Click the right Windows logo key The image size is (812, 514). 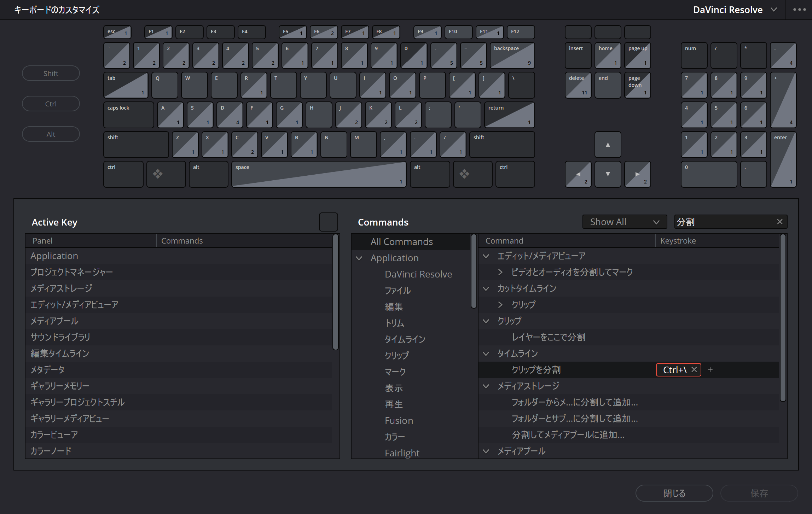(x=472, y=174)
